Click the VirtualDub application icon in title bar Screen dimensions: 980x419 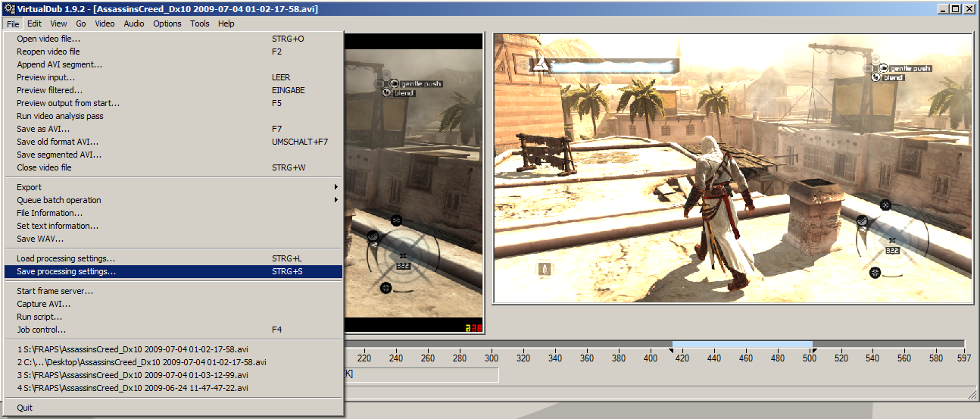coord(8,8)
